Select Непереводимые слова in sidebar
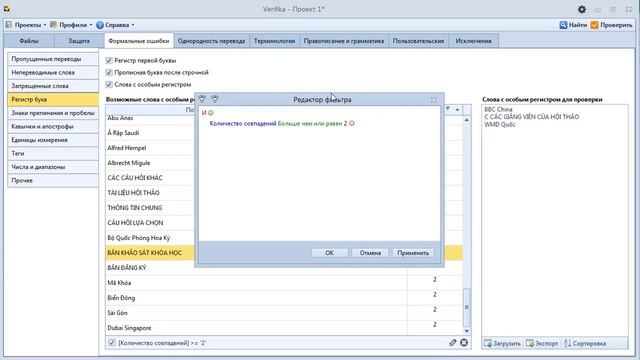Screen dimensions: 640x360 point(53,72)
